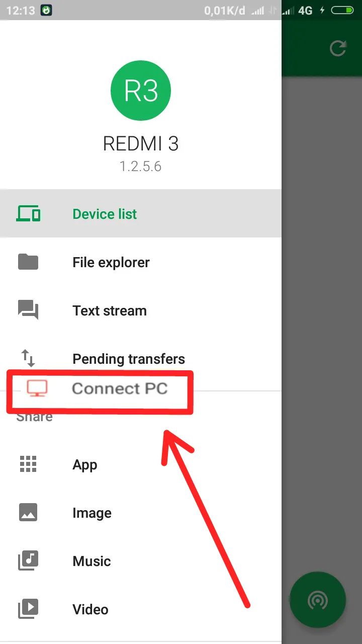Click the Music library icon
Viewport: 362px width, 644px height.
[x=28, y=561]
